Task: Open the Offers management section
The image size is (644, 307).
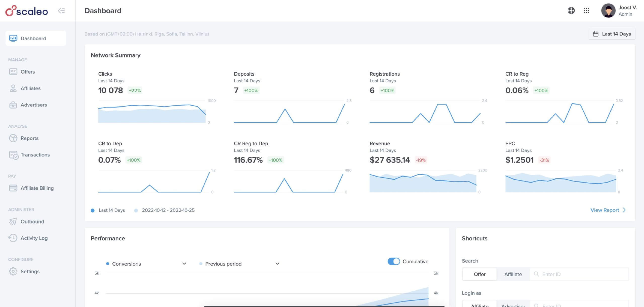Action: [x=27, y=71]
